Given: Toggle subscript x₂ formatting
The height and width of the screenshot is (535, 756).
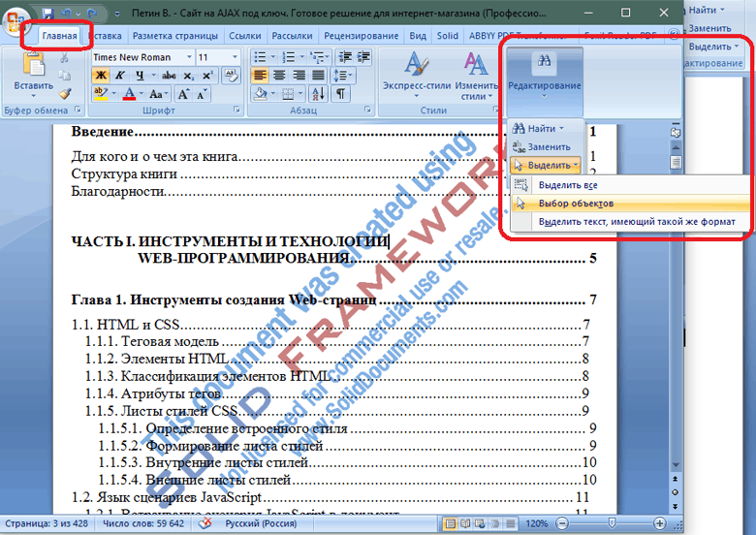Looking at the screenshot, I should 189,76.
